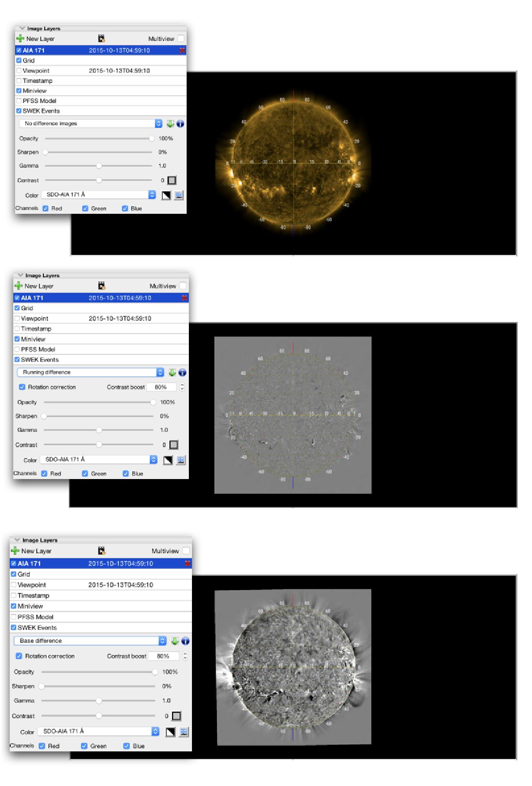
Task: Click the invert color icon in the Base difference panel
Action: (x=170, y=732)
